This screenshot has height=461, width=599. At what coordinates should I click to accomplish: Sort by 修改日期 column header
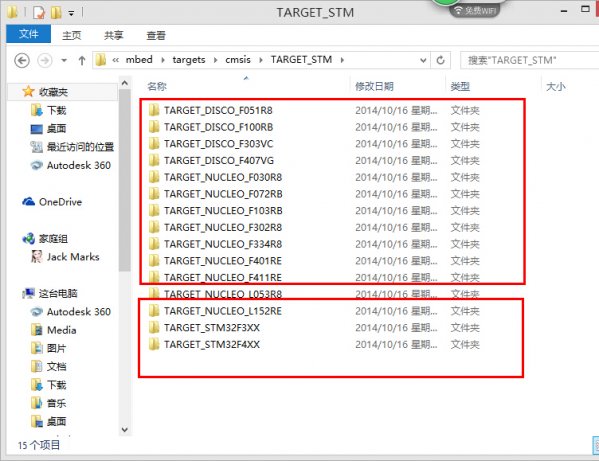tap(374, 86)
